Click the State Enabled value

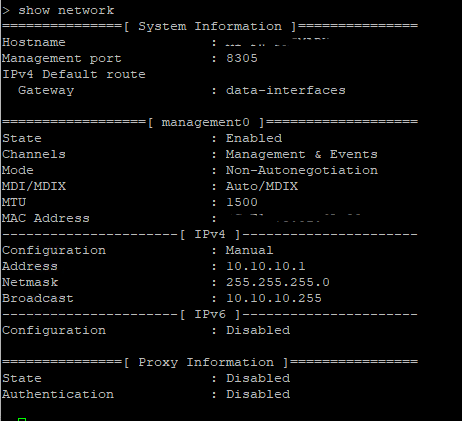click(254, 138)
